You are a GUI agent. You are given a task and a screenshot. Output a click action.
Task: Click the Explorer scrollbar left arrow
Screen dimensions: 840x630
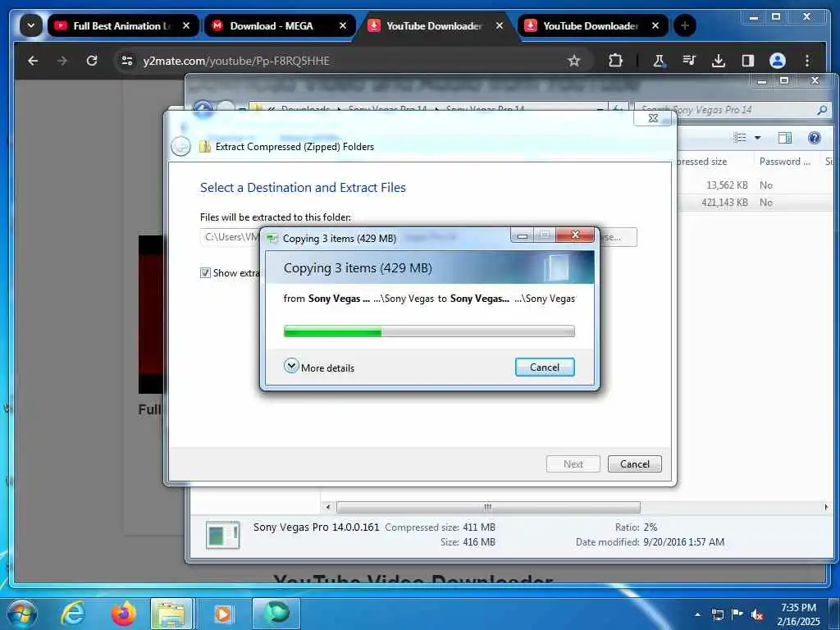tap(328, 507)
